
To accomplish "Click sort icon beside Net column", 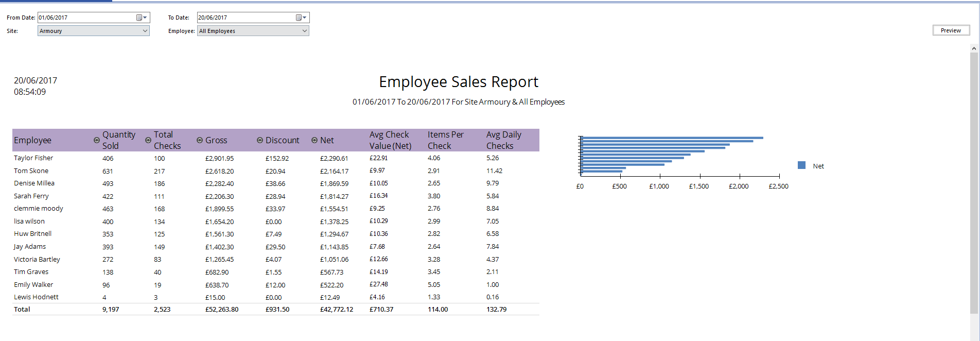I will tap(314, 140).
